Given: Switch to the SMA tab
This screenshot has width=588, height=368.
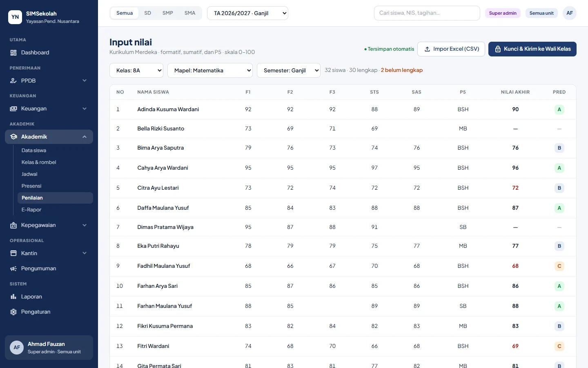Looking at the screenshot, I should 190,13.
